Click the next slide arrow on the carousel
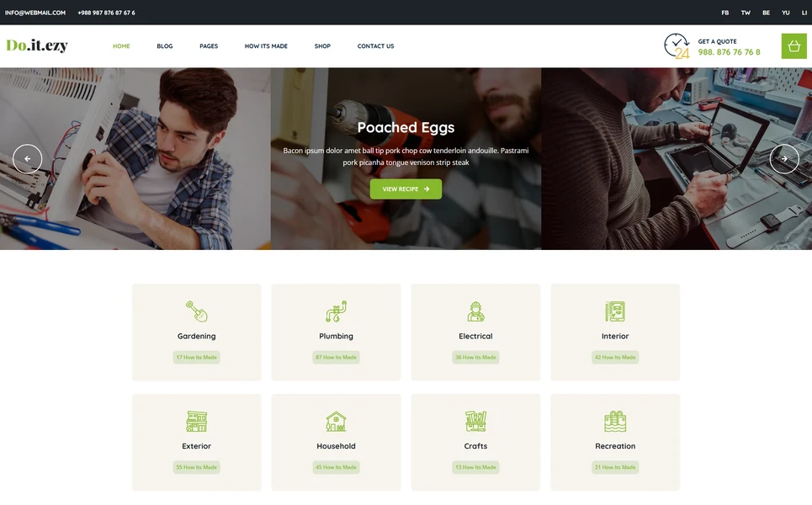 (x=784, y=158)
